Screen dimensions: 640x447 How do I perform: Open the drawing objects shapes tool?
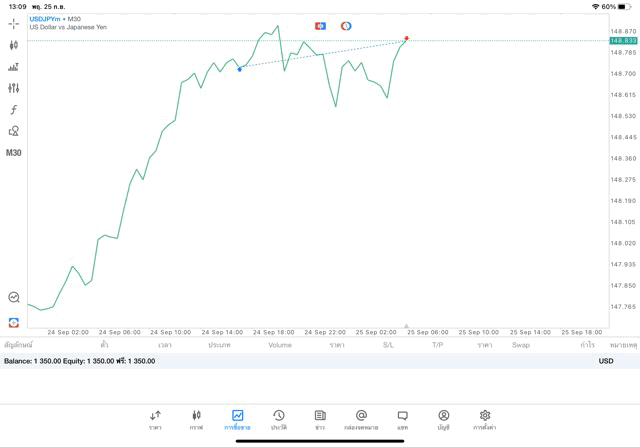click(13, 131)
